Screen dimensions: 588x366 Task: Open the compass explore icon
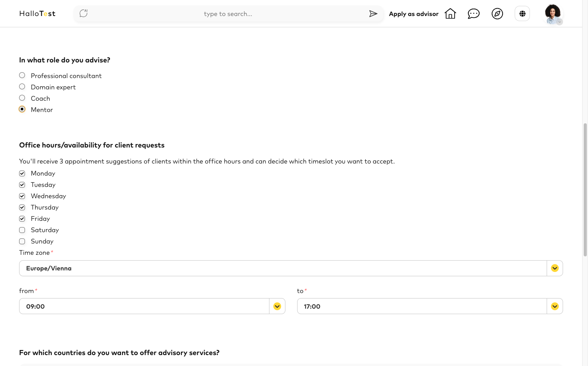[x=497, y=14]
